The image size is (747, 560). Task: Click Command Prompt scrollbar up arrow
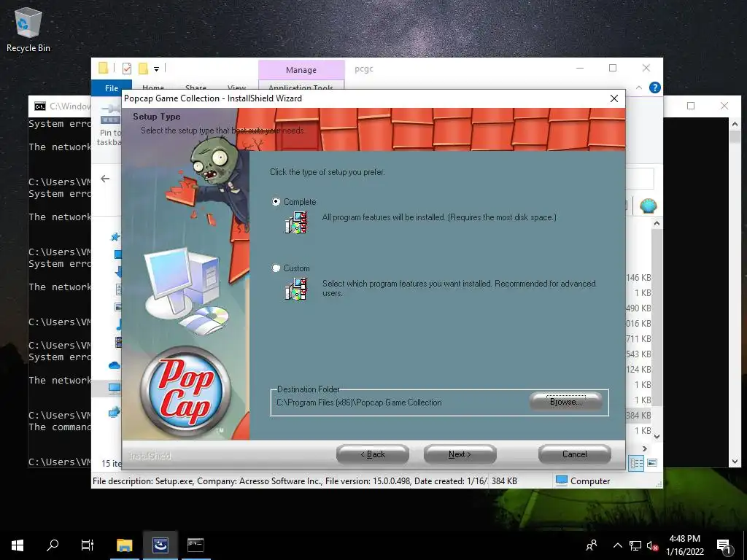pos(735,124)
